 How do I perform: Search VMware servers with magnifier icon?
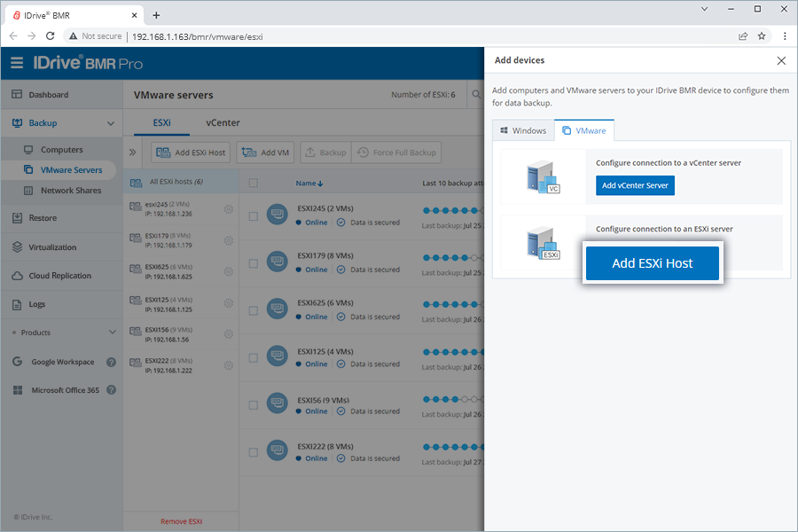(x=476, y=94)
